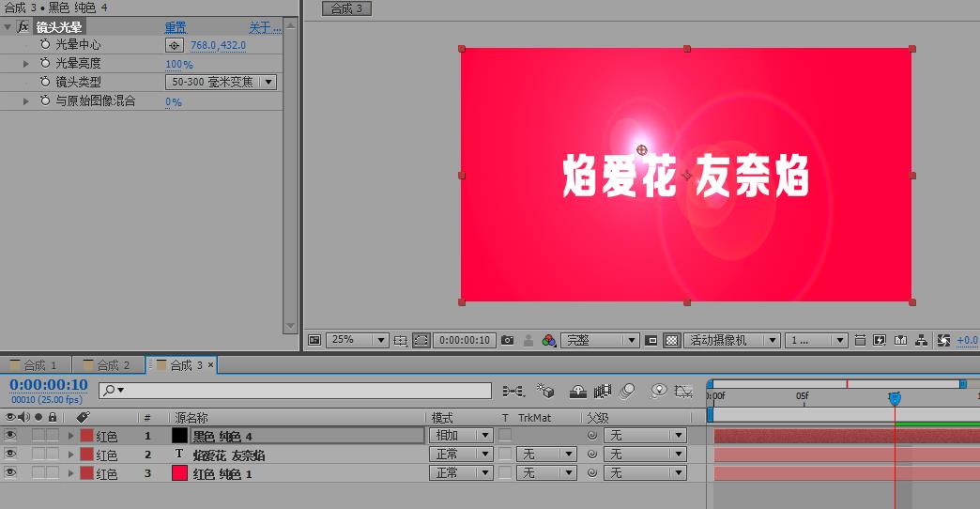The image size is (980, 509).
Task: Click the 关于... link
Action: click(x=265, y=27)
